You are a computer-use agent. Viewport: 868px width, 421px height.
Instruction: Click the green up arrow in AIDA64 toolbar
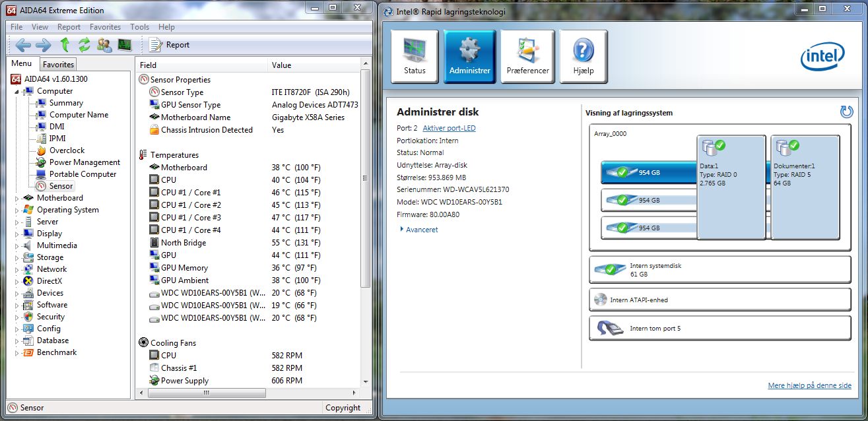65,45
